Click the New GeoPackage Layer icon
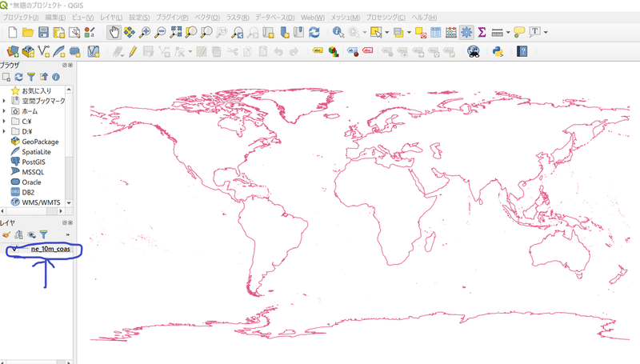 [28, 51]
